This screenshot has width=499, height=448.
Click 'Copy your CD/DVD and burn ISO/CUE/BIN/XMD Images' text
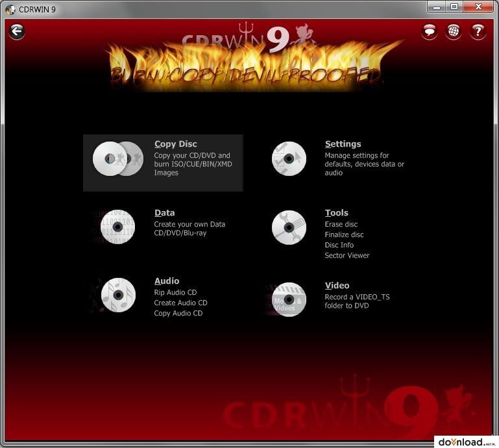point(193,164)
